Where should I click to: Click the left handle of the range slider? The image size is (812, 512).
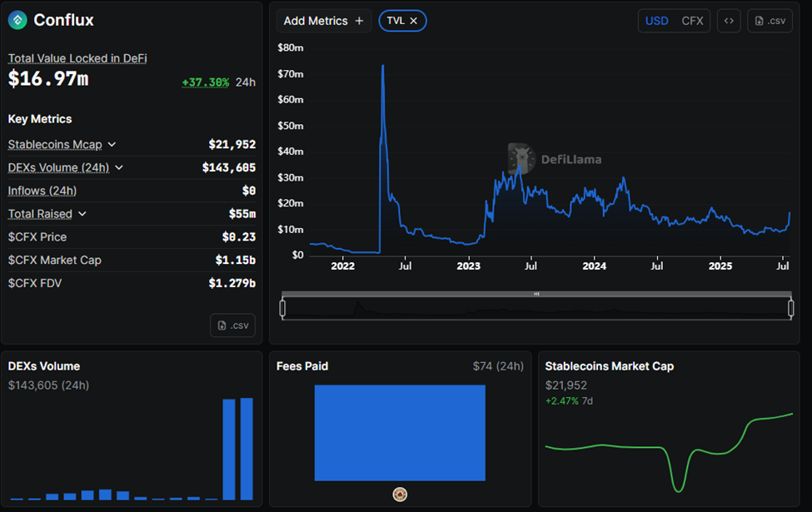coord(282,308)
